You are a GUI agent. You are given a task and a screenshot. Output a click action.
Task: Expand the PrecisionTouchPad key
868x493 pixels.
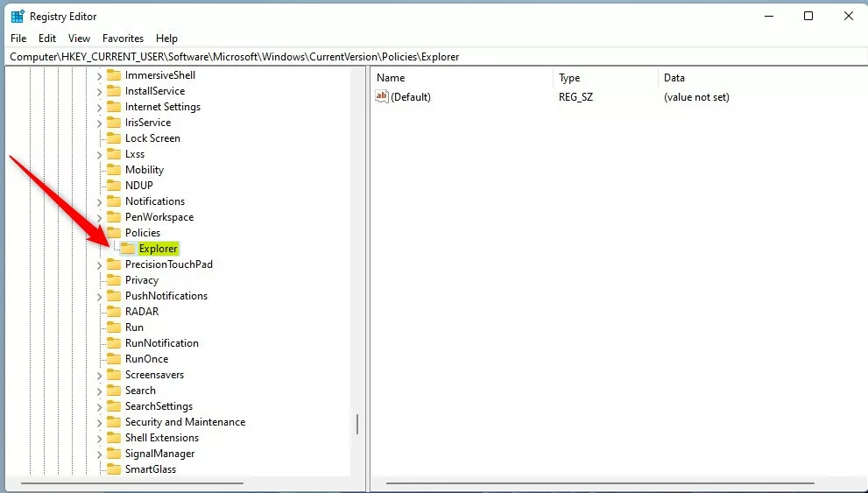click(x=99, y=265)
